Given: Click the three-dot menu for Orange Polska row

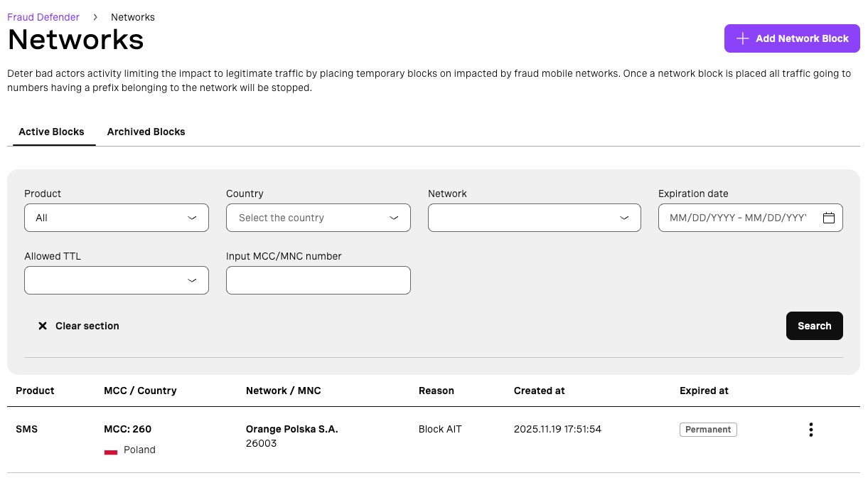Looking at the screenshot, I should [x=810, y=430].
